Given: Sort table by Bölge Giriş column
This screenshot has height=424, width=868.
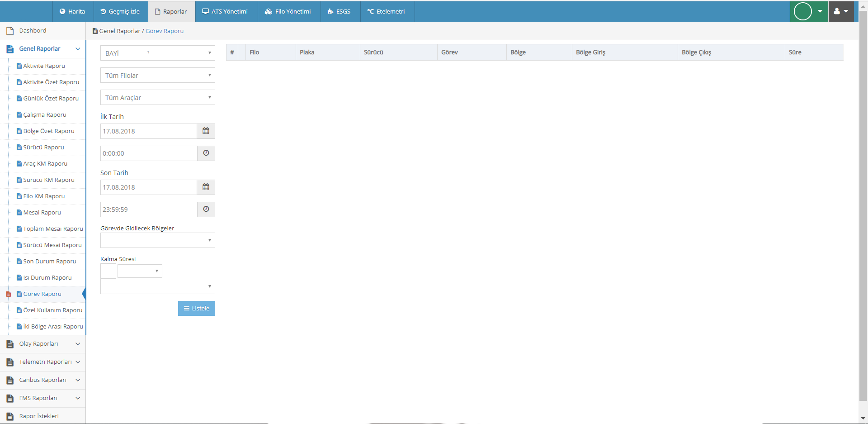Looking at the screenshot, I should click(625, 52).
